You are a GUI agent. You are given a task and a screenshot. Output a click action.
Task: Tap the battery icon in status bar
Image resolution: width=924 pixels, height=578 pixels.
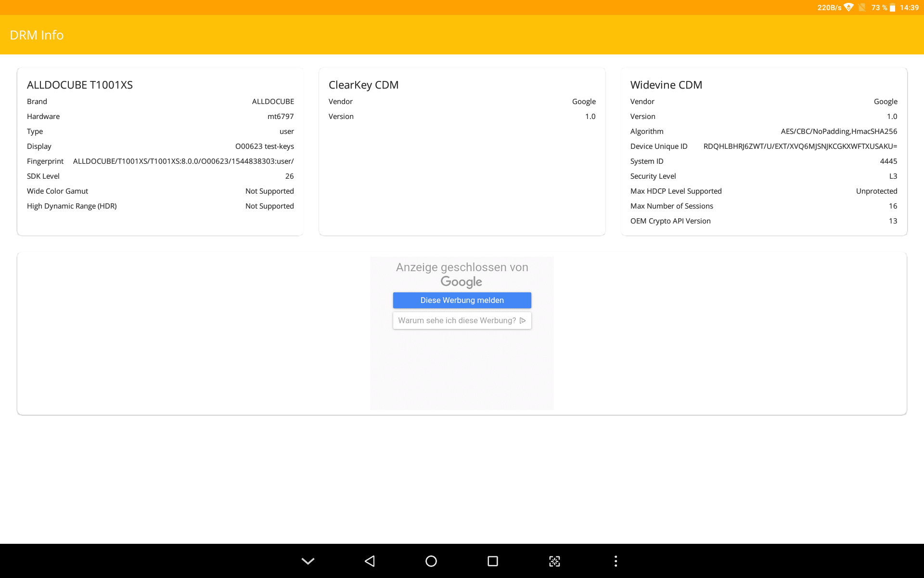click(x=893, y=8)
